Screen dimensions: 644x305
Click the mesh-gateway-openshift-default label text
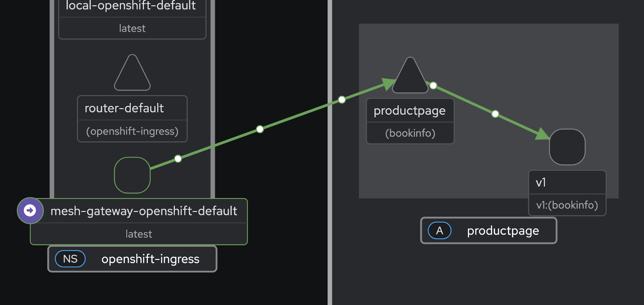144,211
